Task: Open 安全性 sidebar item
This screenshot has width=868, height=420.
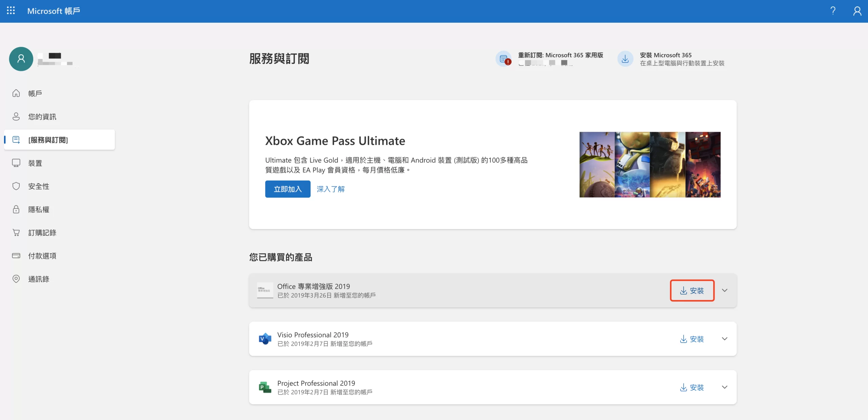Action: point(39,186)
